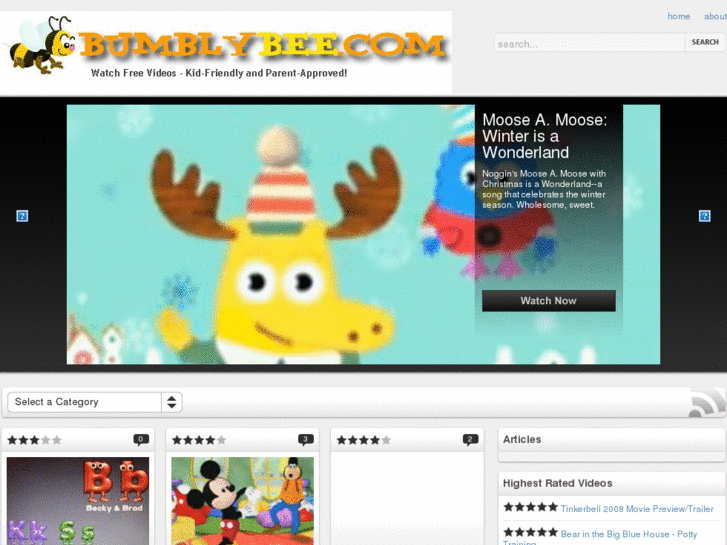The image size is (727, 545).
Task: Click the SEARCH button
Action: point(705,42)
